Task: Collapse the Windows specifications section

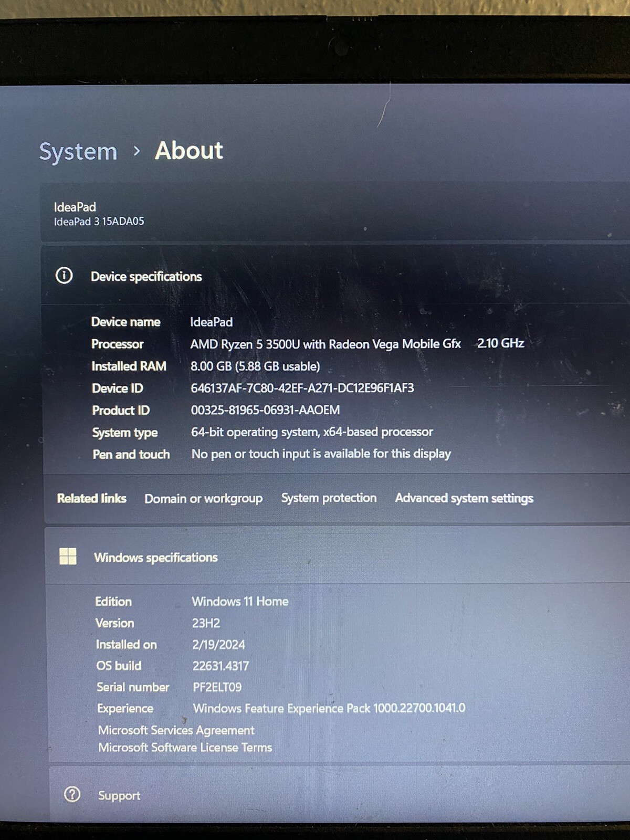Action: 337,556
